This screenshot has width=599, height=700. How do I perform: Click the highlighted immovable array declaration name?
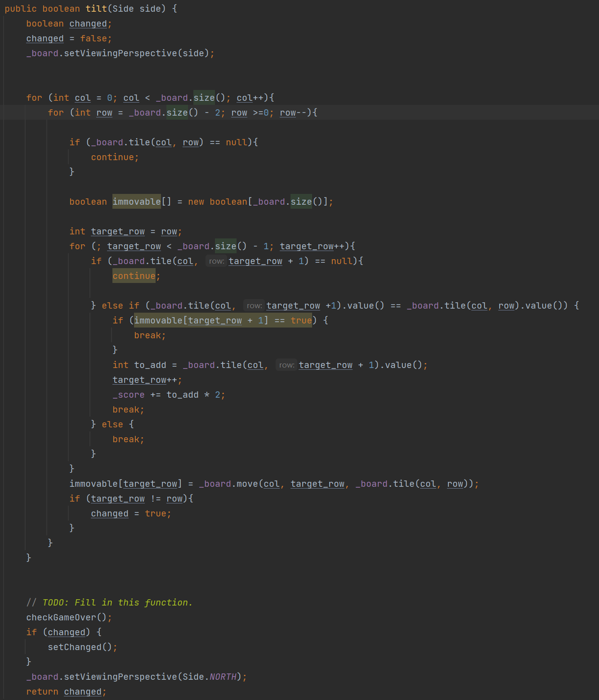coord(136,202)
